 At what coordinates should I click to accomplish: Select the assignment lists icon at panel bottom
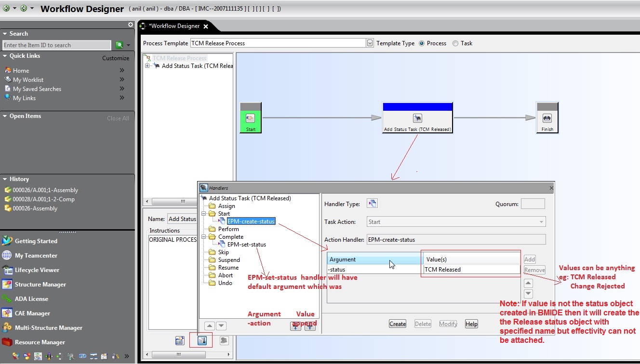[x=223, y=340]
